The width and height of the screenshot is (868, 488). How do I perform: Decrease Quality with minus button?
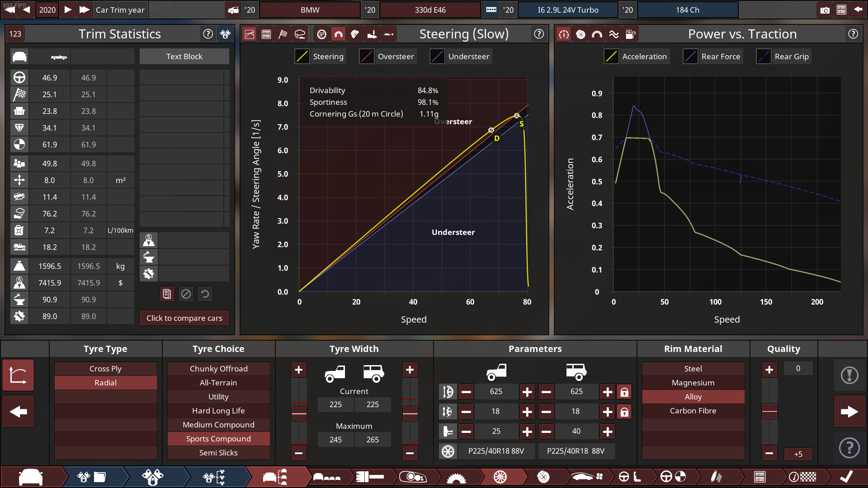coord(769,453)
